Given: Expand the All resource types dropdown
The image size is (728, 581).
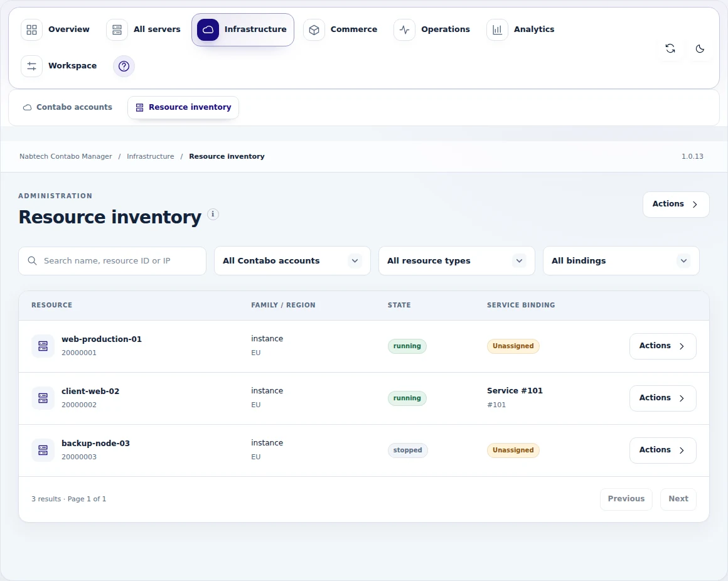Looking at the screenshot, I should (457, 261).
